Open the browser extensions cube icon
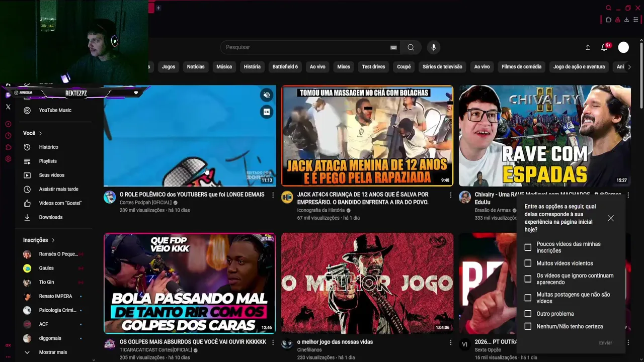Image resolution: width=644 pixels, height=362 pixels. pos(608,20)
